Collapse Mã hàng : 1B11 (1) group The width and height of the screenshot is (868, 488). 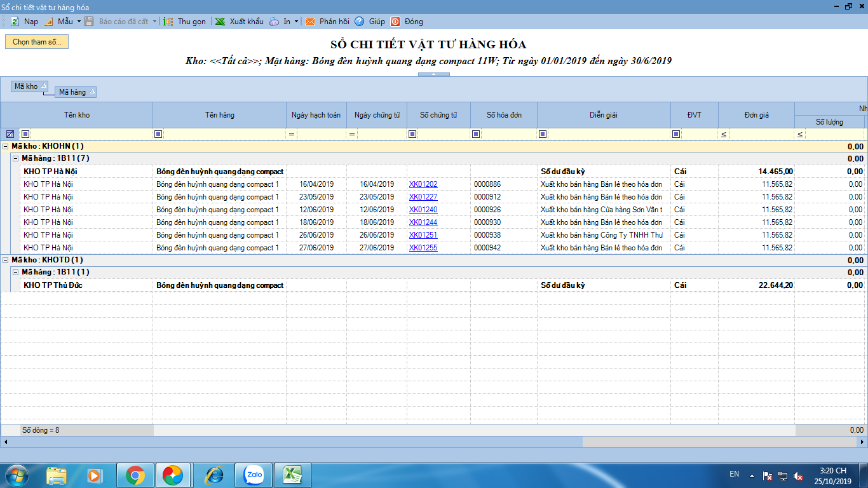(16, 272)
